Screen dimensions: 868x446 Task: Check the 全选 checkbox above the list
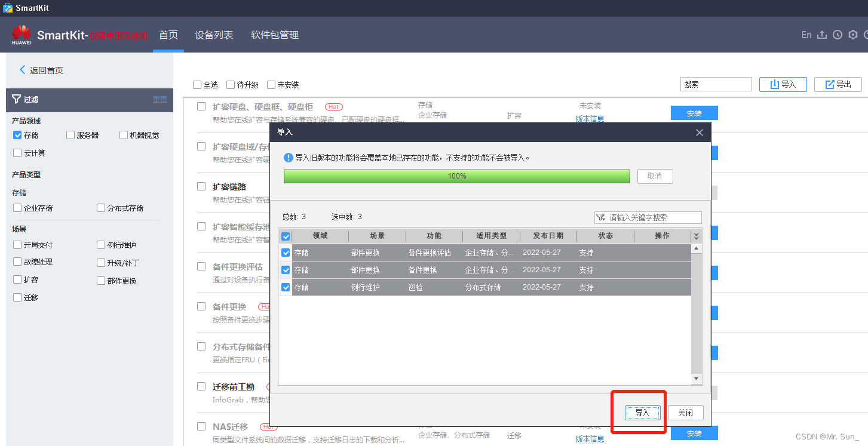click(197, 84)
